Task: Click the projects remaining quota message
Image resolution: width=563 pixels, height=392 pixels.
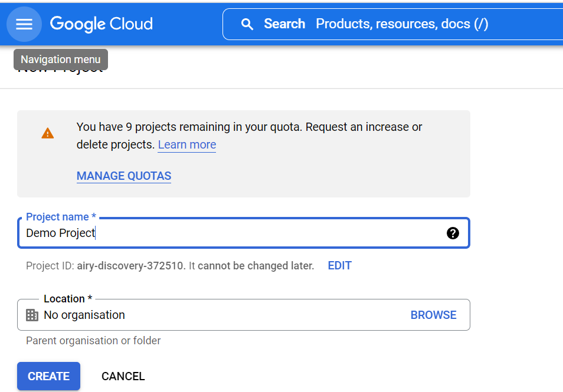Action: [x=249, y=127]
